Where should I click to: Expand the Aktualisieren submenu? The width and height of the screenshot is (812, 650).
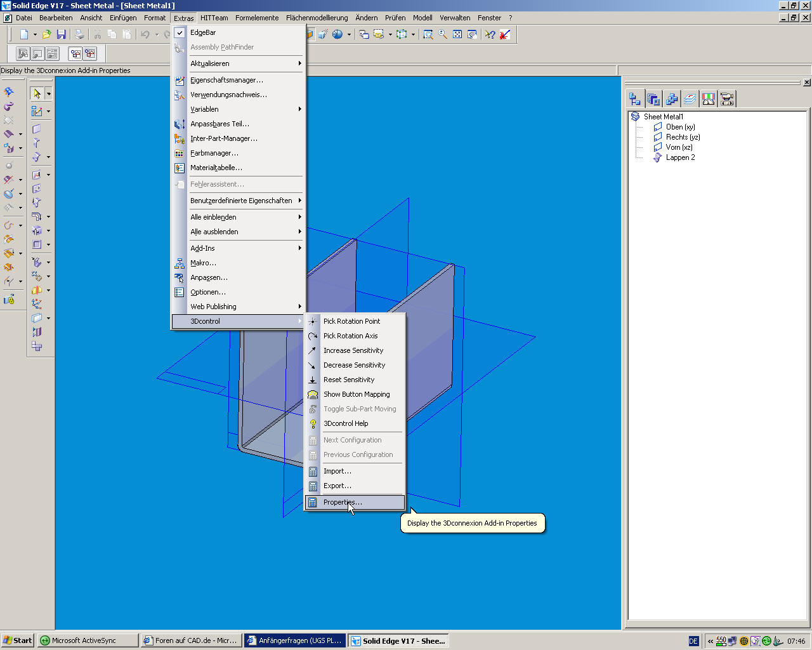(x=239, y=63)
